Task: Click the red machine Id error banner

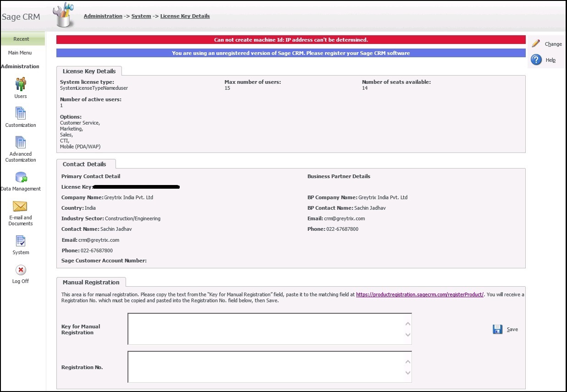Action: [291, 40]
